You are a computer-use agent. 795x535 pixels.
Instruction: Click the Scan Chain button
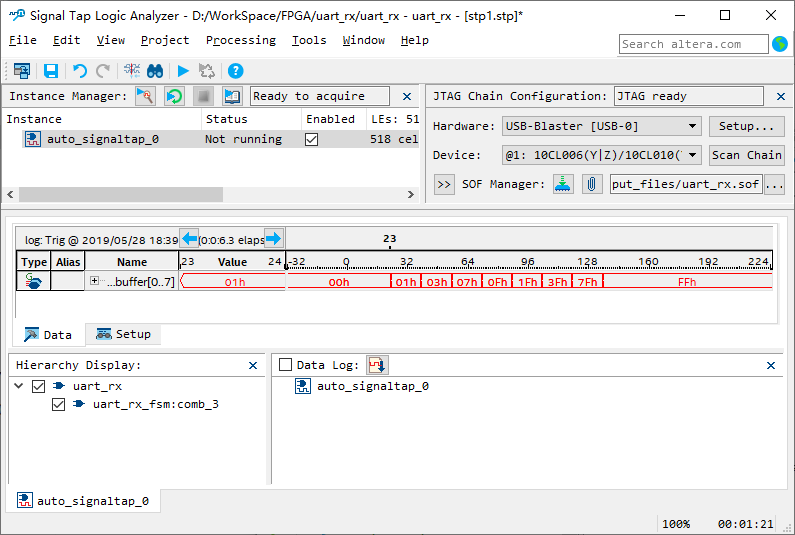pos(746,155)
